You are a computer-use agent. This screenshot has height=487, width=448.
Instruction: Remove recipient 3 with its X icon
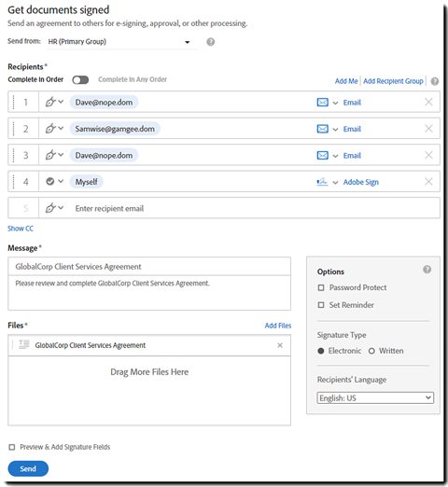click(428, 155)
